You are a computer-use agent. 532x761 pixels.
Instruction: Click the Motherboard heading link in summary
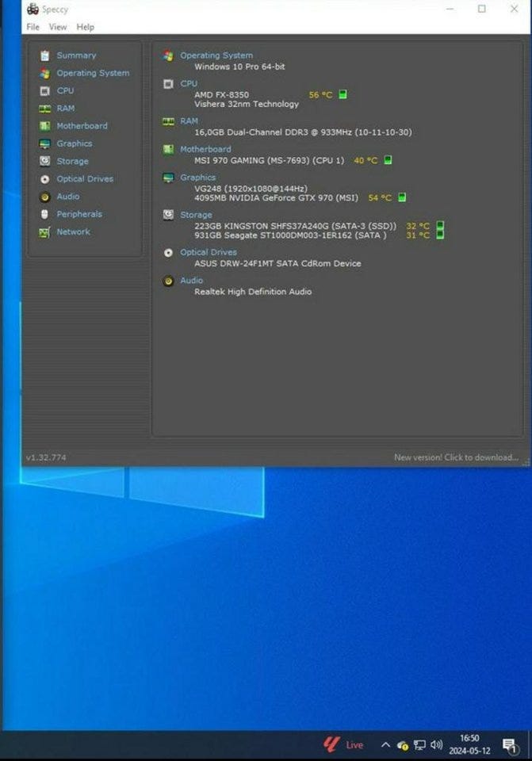pyautogui.click(x=205, y=149)
